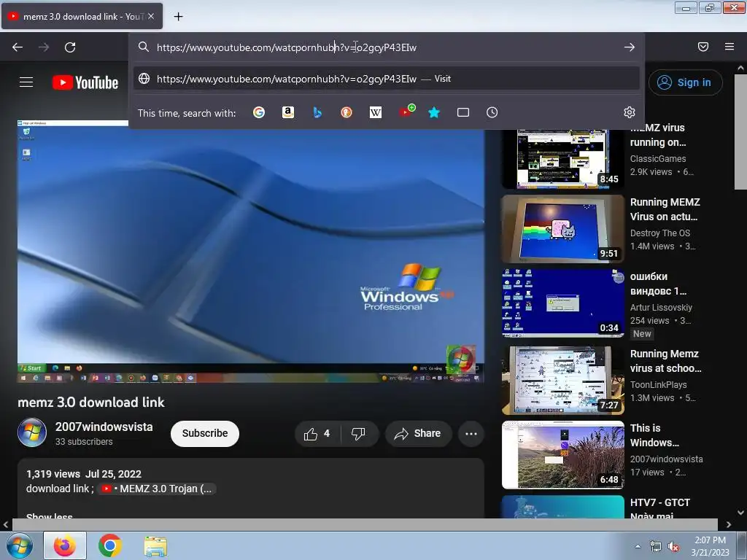Screen dimensions: 747x560
Task: Open Firefox application menu
Action: pyautogui.click(x=729, y=47)
